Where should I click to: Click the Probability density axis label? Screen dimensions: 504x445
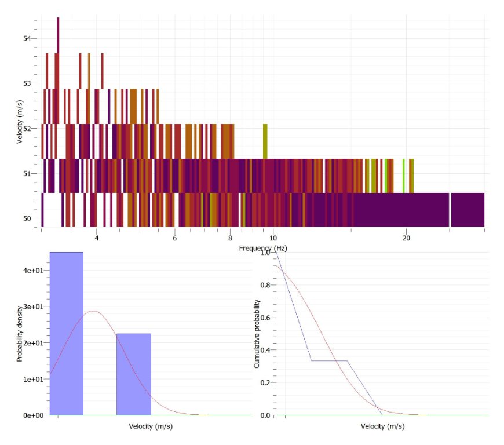[x=19, y=333]
